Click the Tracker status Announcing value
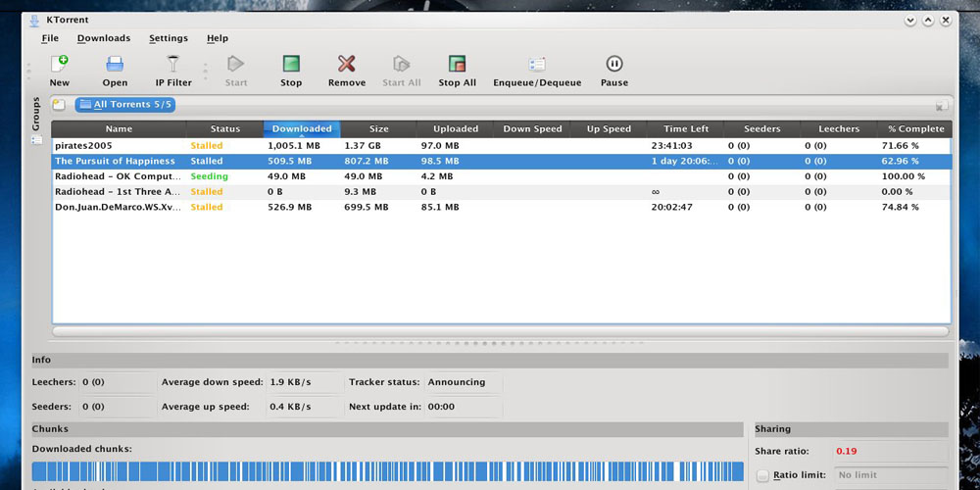The width and height of the screenshot is (980, 490). point(457,382)
